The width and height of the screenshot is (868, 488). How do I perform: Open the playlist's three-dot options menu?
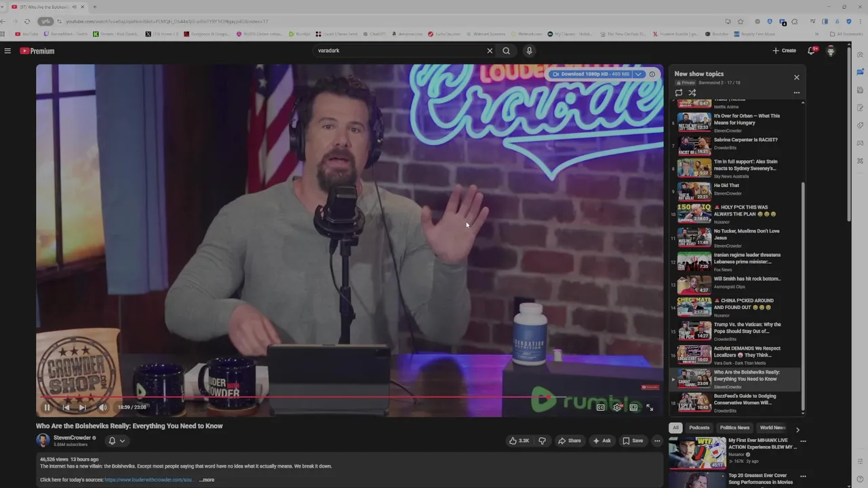coord(797,93)
